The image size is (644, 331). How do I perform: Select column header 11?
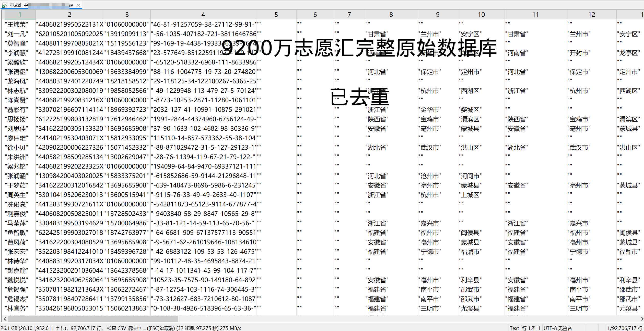click(536, 15)
